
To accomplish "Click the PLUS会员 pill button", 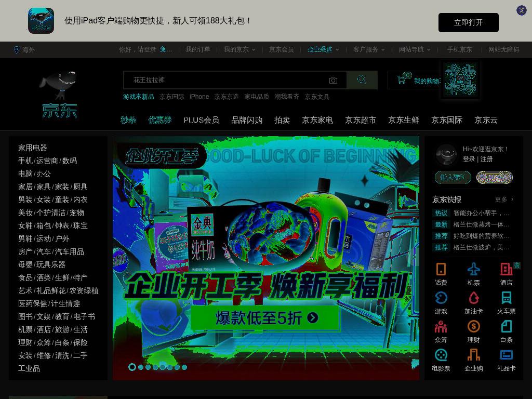I will (495, 177).
